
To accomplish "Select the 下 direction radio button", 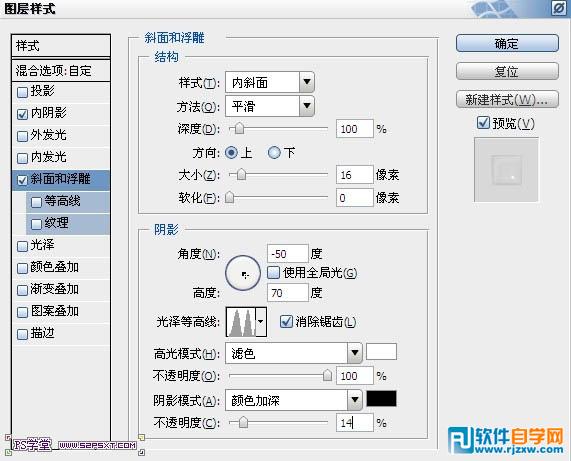I will pos(274,152).
